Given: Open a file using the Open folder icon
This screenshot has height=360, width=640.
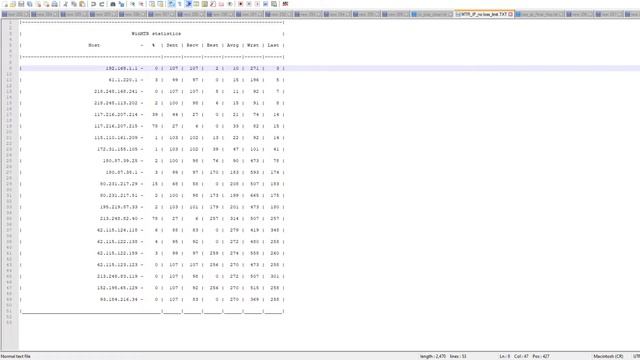Looking at the screenshot, I should point(13,4).
